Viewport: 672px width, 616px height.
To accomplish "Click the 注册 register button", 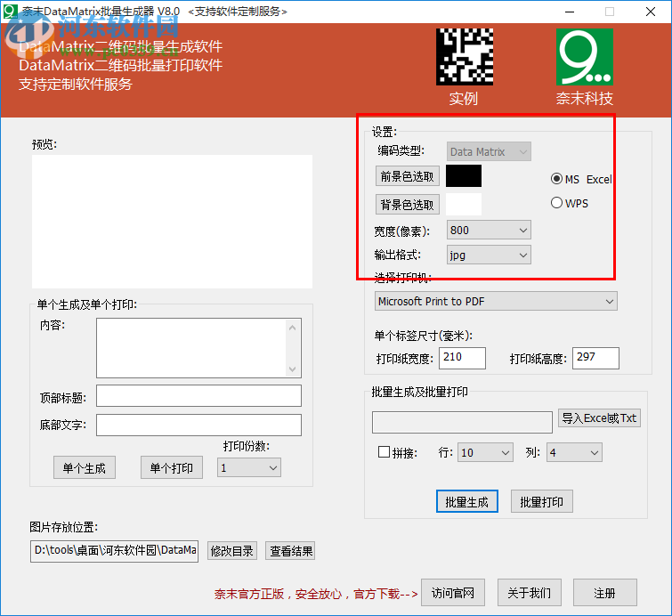I will [605, 593].
